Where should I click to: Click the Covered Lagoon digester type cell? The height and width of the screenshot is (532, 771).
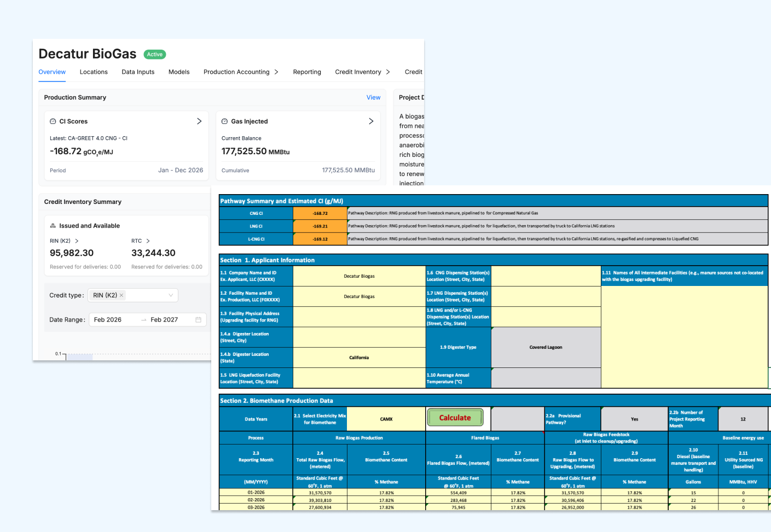[546, 347]
